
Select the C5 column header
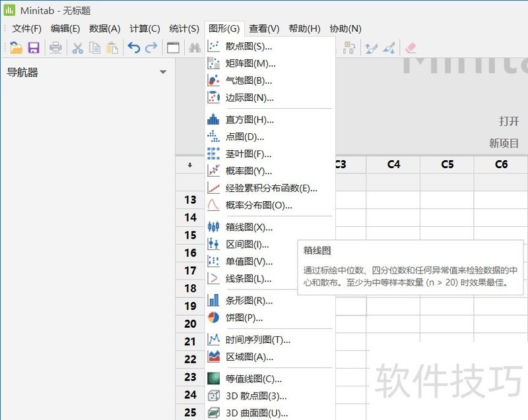pos(447,165)
